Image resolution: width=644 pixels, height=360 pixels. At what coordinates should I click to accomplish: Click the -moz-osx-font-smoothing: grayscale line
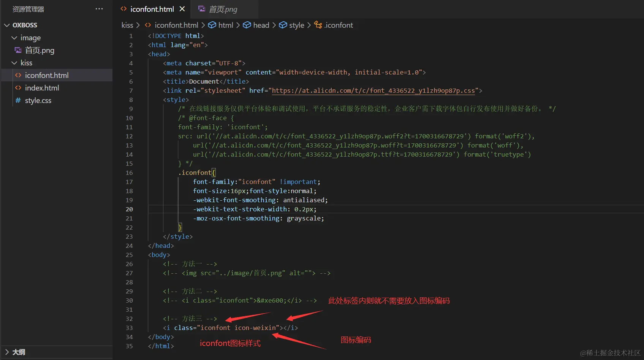(258, 218)
